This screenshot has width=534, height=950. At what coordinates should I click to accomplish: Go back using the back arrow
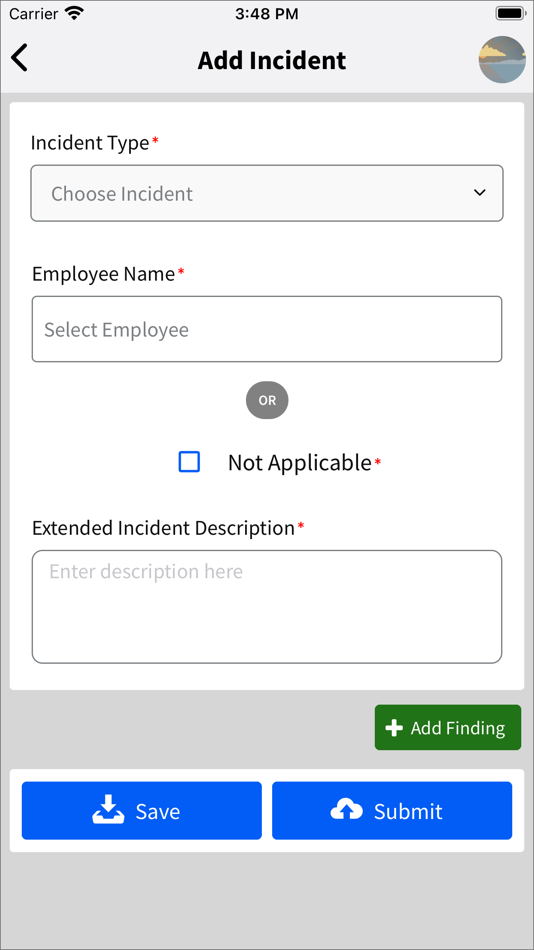pos(19,59)
